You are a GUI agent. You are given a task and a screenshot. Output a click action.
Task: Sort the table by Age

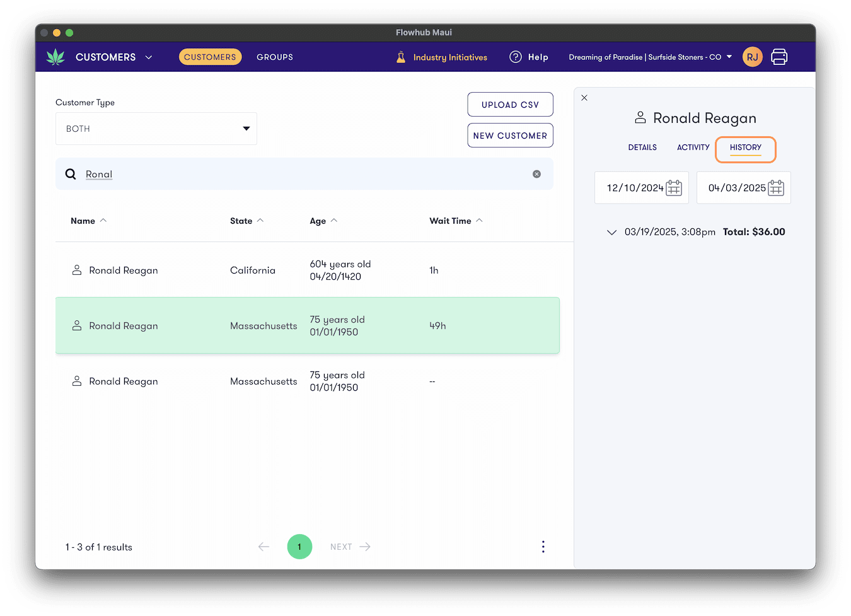(x=323, y=221)
